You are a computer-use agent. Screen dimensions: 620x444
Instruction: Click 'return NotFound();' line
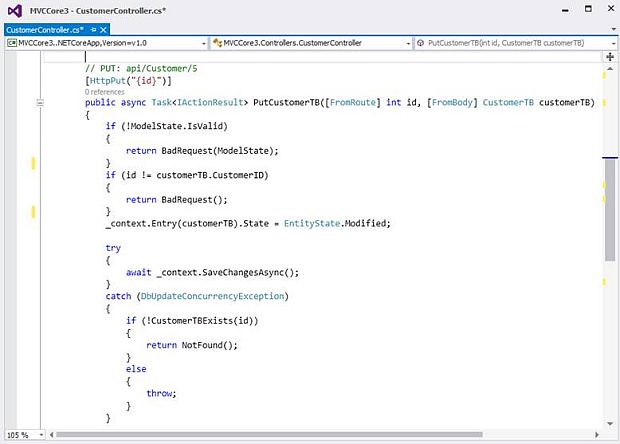(192, 345)
